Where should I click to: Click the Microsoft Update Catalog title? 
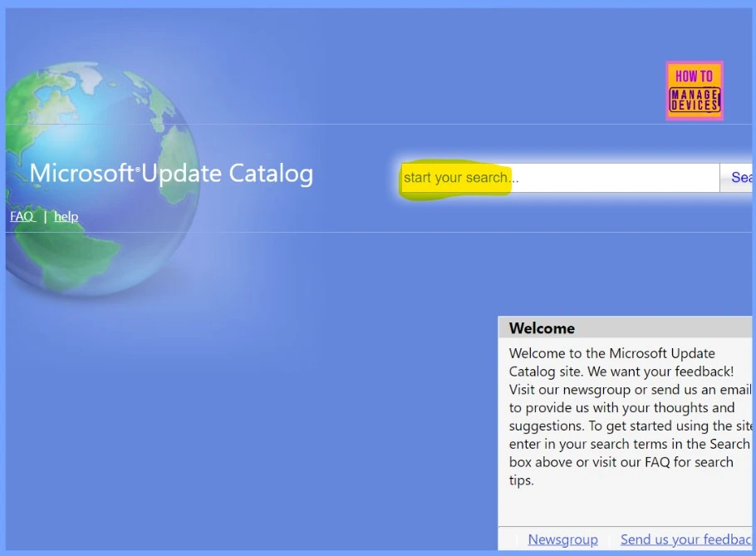[172, 173]
